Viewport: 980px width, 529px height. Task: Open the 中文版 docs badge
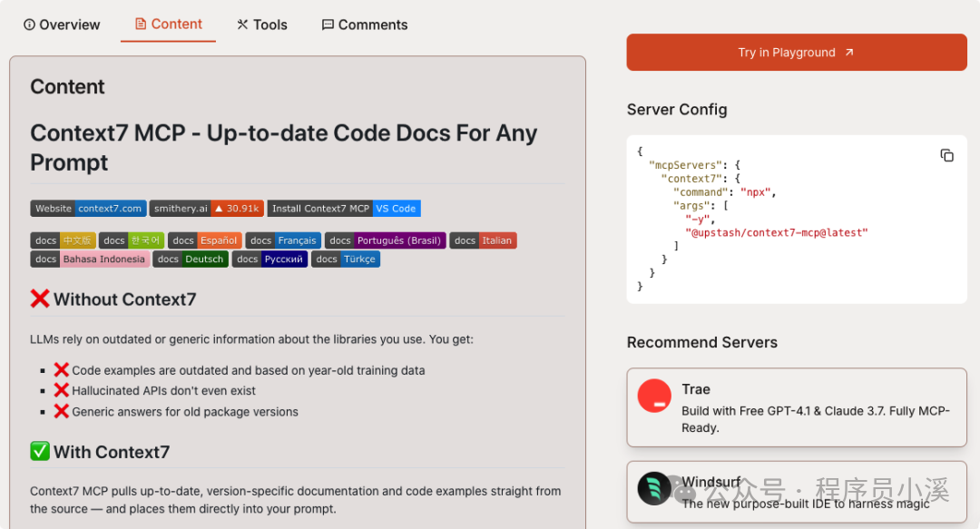point(63,240)
